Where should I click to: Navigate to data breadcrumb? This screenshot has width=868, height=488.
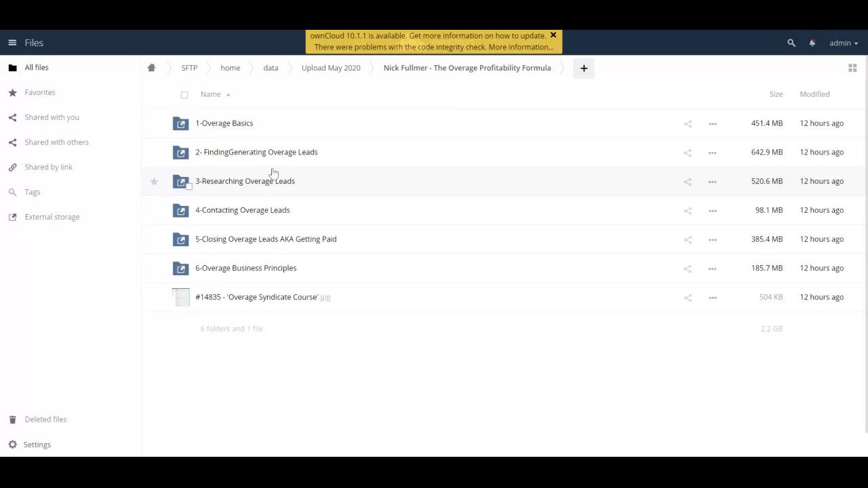point(271,68)
